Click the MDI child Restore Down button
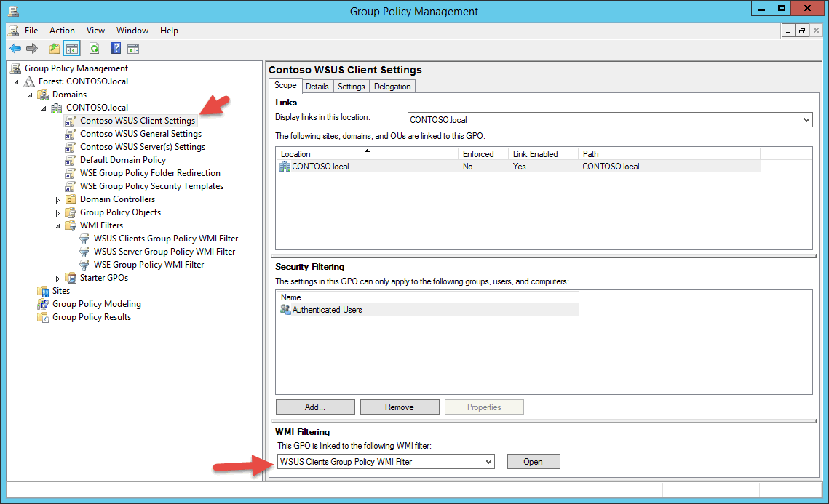Screen dimensions: 829x504 [x=802, y=31]
